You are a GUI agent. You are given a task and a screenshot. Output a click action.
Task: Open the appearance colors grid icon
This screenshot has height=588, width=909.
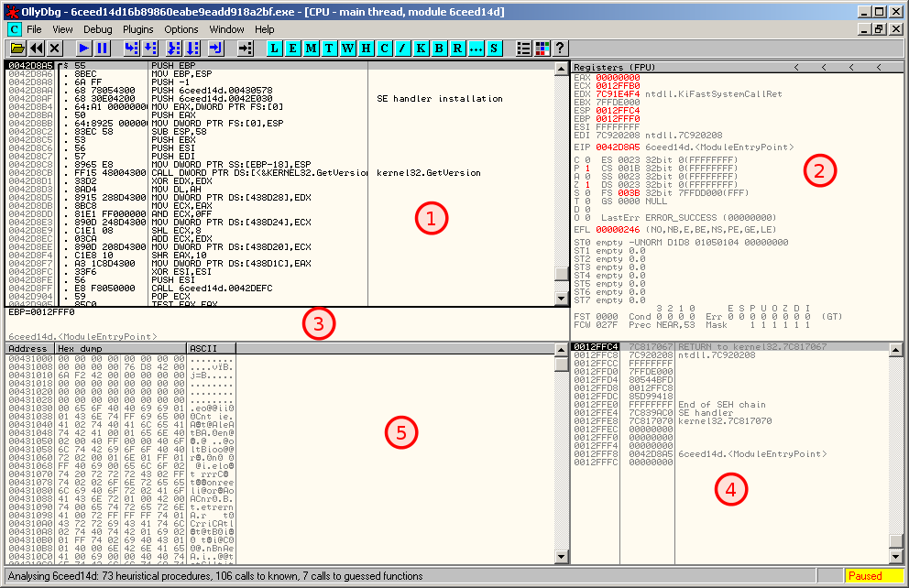tap(542, 48)
